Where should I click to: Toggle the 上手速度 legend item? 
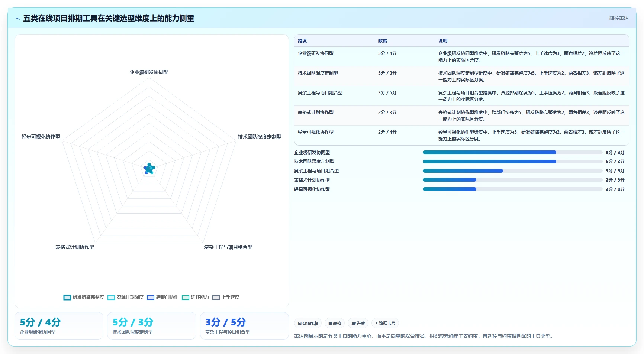pyautogui.click(x=226, y=297)
